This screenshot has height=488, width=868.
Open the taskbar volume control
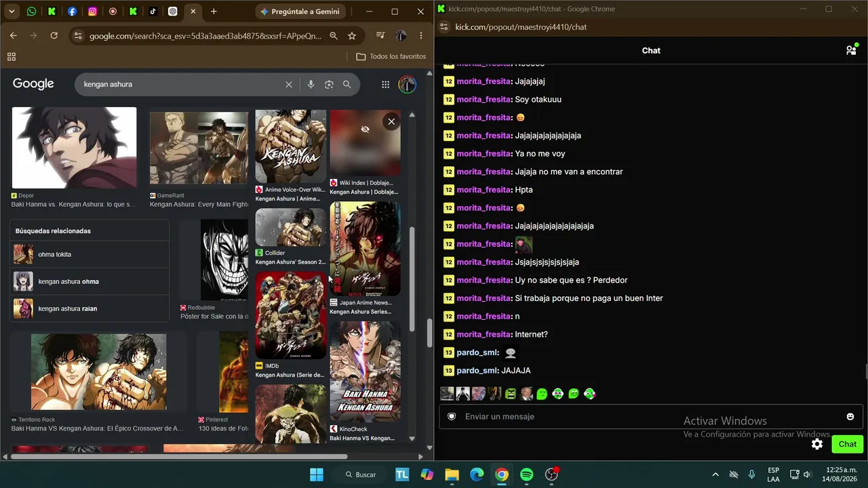[x=807, y=474]
